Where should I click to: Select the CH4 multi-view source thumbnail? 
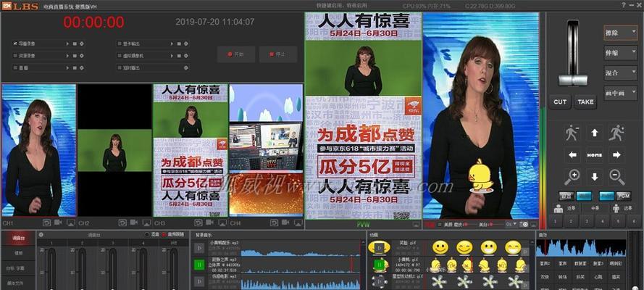tap(266, 150)
